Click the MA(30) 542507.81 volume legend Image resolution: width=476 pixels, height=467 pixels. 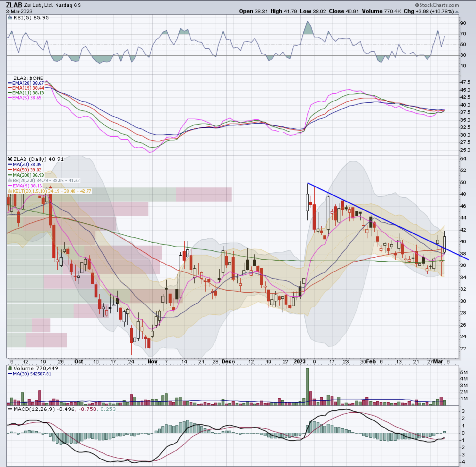30,374
